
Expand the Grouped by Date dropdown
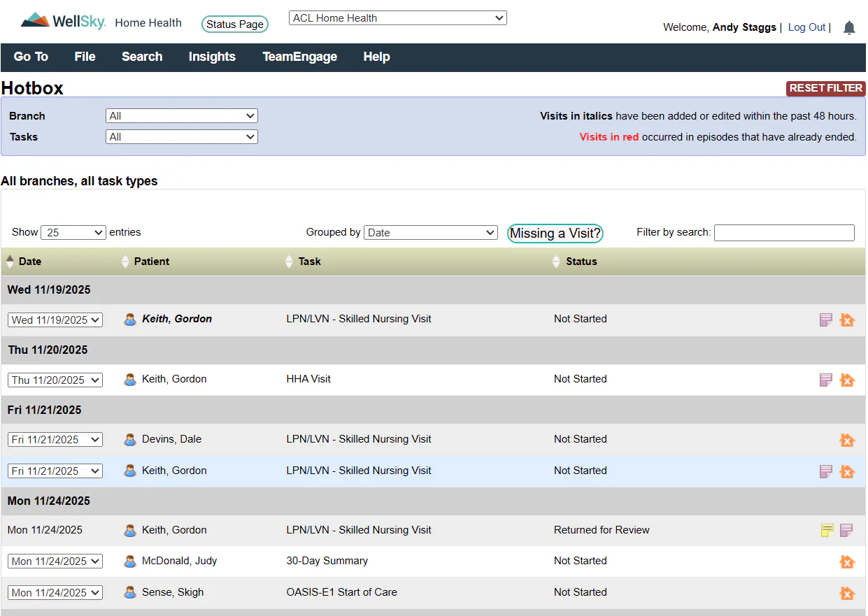tap(430, 232)
